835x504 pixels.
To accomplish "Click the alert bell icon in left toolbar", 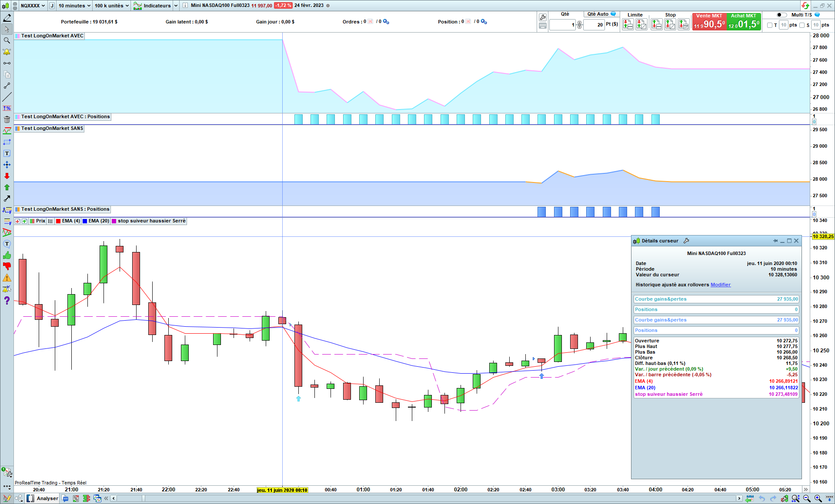I will (7, 52).
